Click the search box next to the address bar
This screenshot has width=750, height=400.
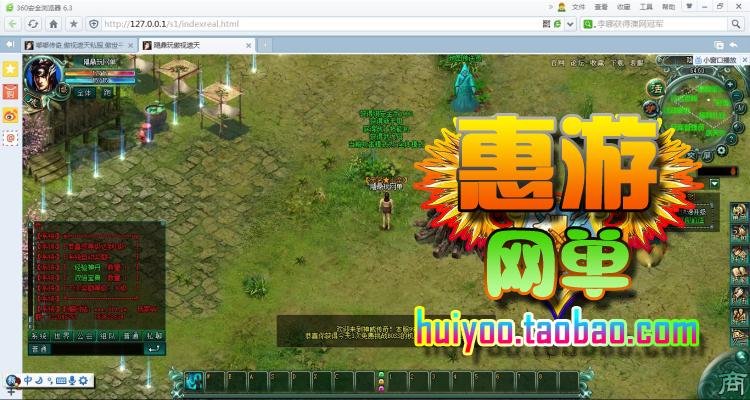tap(654, 24)
